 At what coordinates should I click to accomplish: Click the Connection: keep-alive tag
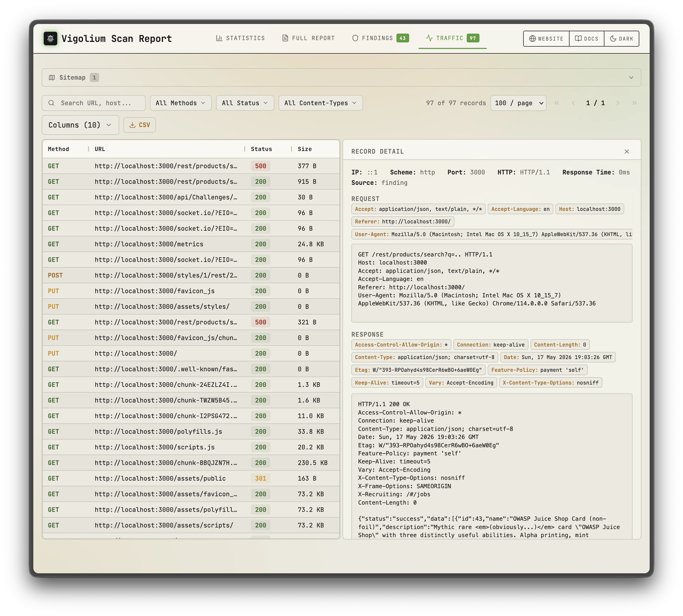coord(490,344)
